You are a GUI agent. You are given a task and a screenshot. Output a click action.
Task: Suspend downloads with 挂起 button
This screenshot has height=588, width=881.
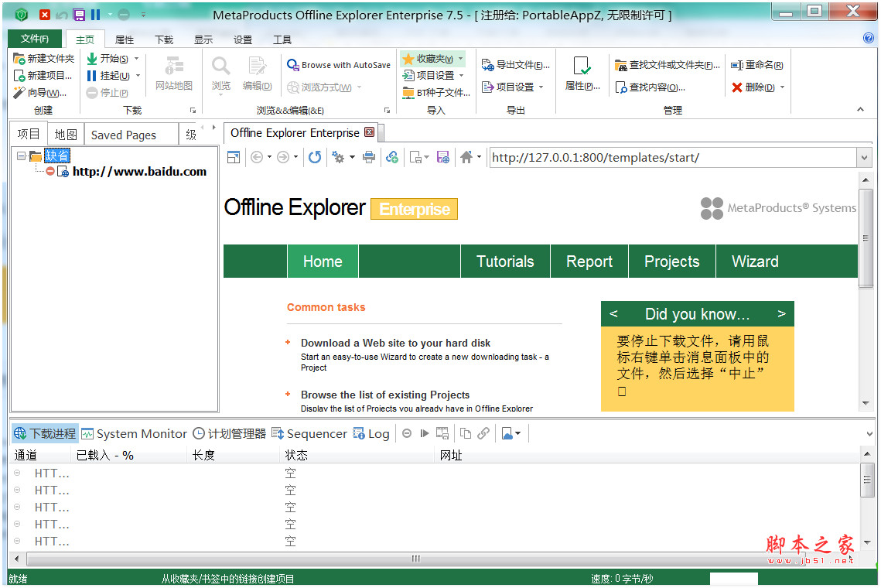tap(108, 75)
